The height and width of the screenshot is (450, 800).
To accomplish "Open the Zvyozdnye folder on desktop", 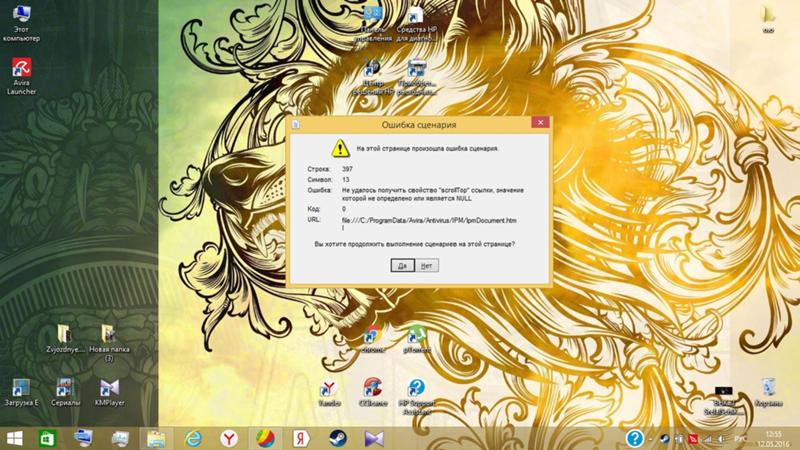I will [x=64, y=339].
